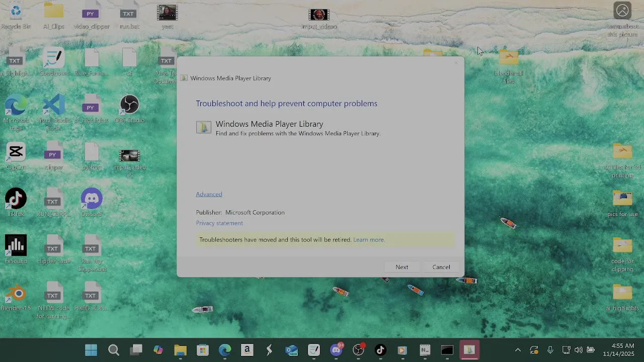This screenshot has height=362, width=644.
Task: Select the cd file icon on the desktop
Action: tap(129, 62)
